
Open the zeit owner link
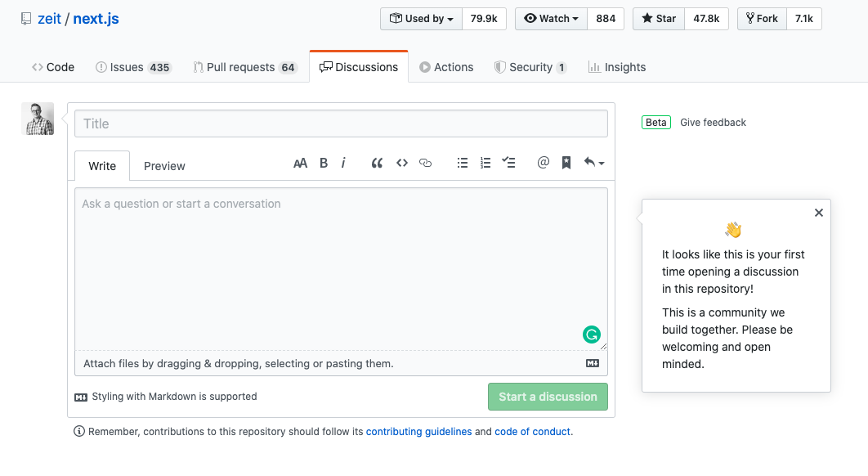tap(49, 19)
